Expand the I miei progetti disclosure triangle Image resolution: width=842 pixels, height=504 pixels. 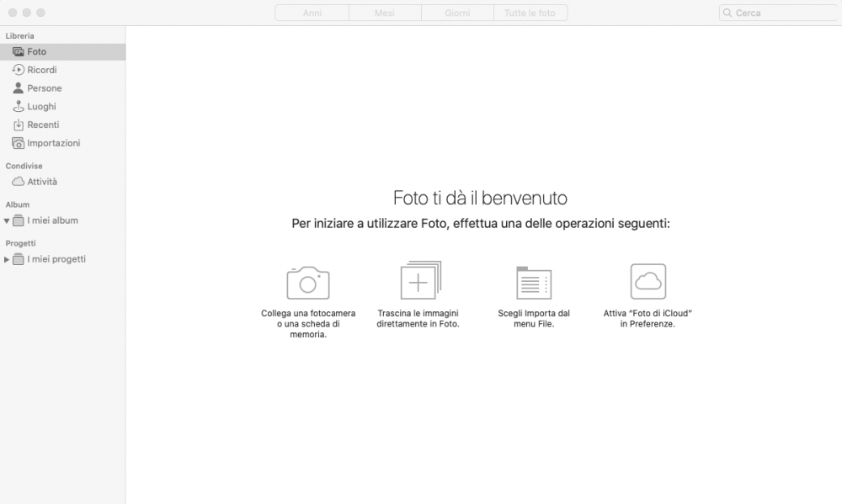(x=7, y=259)
